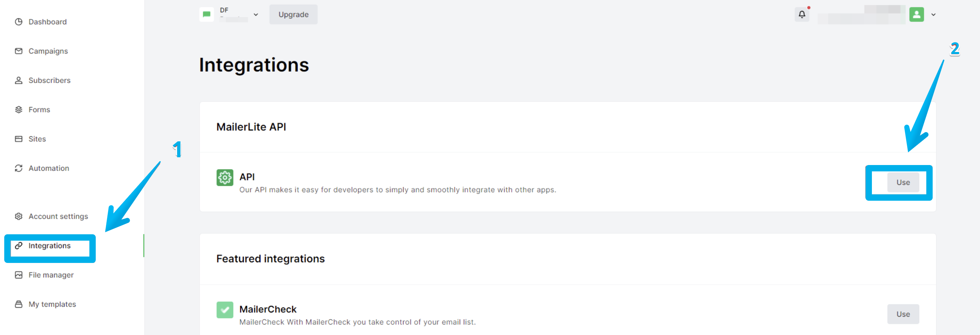Click the green user avatar thumbnail
This screenshot has height=335, width=980.
[916, 14]
